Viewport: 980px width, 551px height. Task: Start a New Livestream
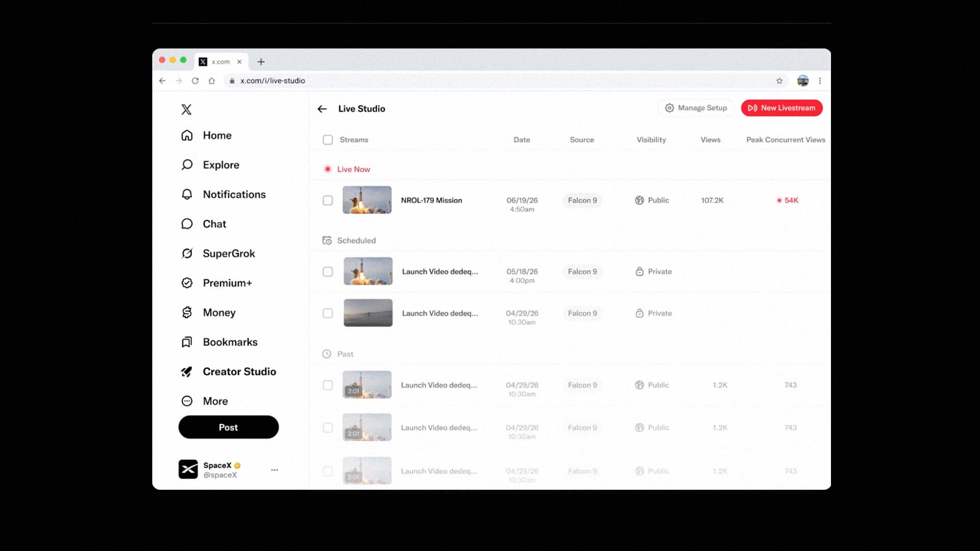(x=781, y=108)
